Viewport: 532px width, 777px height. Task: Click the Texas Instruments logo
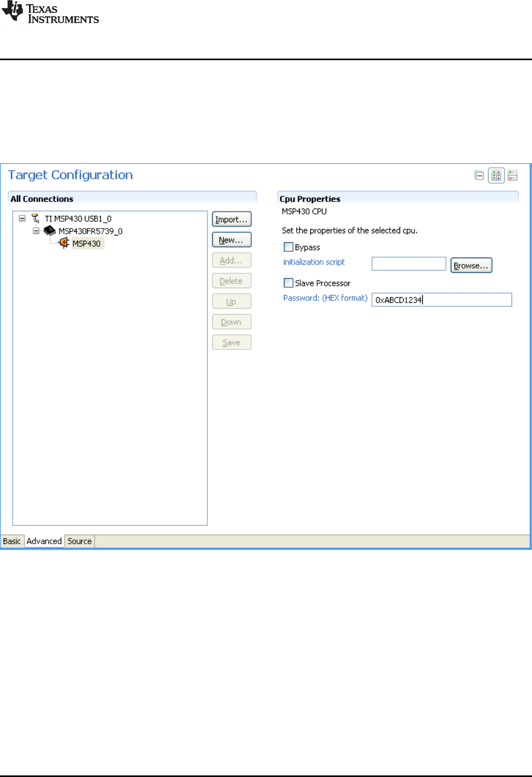pos(50,13)
